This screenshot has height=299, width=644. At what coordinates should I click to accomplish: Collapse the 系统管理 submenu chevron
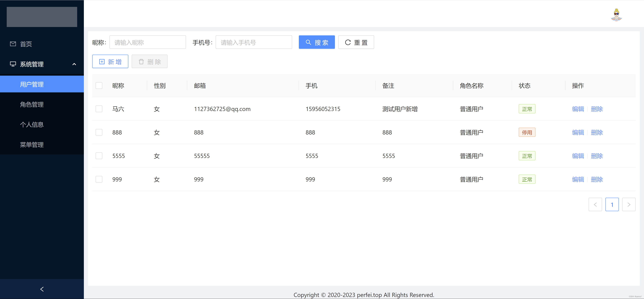point(74,64)
